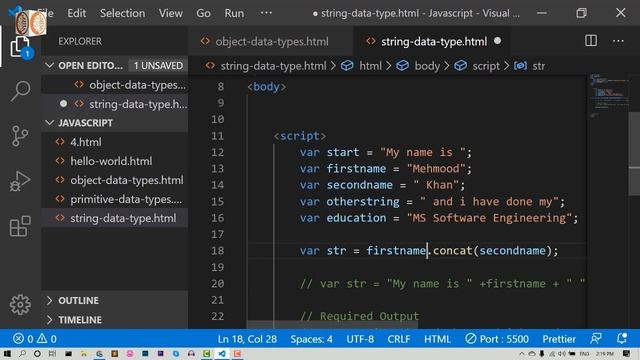
Task: Click the Windows Start button
Action: point(7,353)
